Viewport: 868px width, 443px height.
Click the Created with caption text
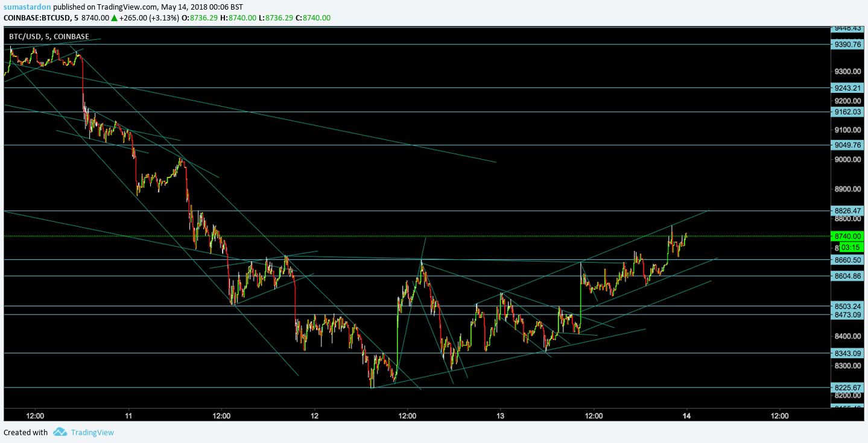[25, 432]
